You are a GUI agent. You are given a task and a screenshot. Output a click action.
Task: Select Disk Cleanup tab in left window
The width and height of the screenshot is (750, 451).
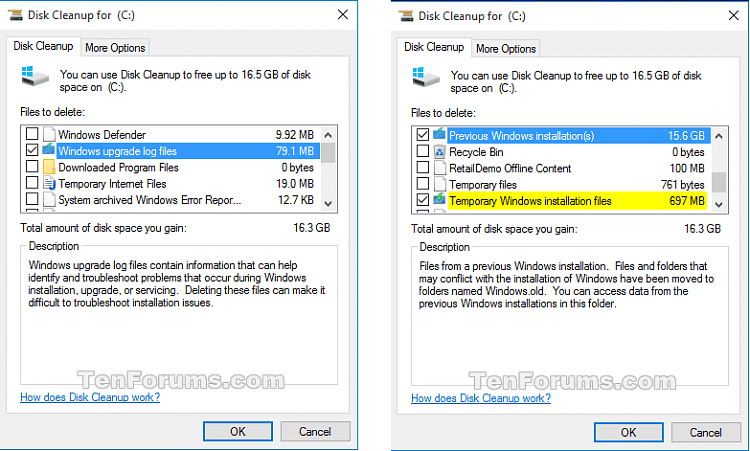click(x=43, y=46)
